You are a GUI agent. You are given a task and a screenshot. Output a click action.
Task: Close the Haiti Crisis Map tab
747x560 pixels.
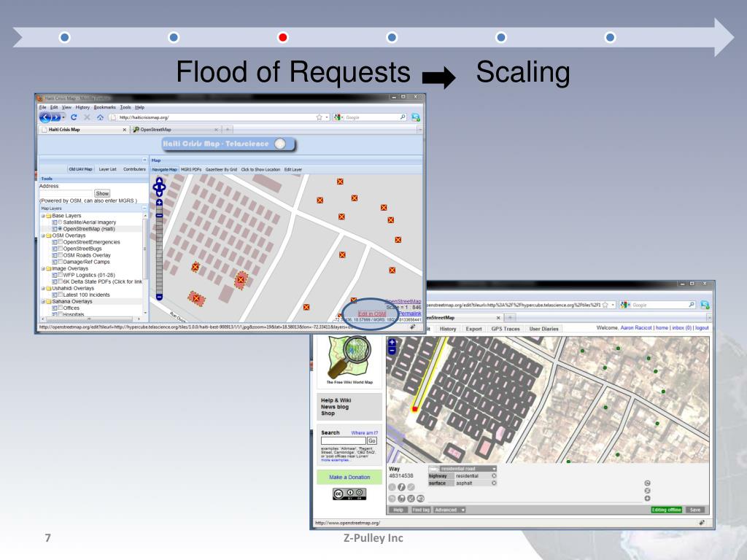pos(124,130)
